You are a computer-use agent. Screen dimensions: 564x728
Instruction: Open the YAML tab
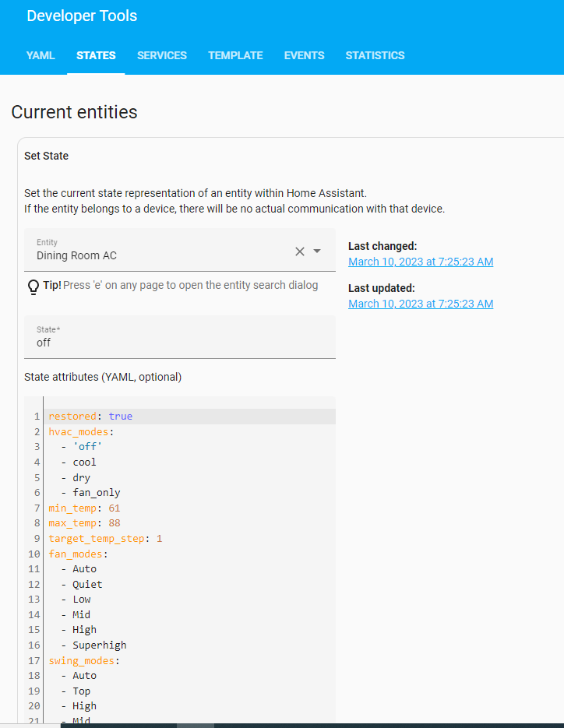click(41, 55)
